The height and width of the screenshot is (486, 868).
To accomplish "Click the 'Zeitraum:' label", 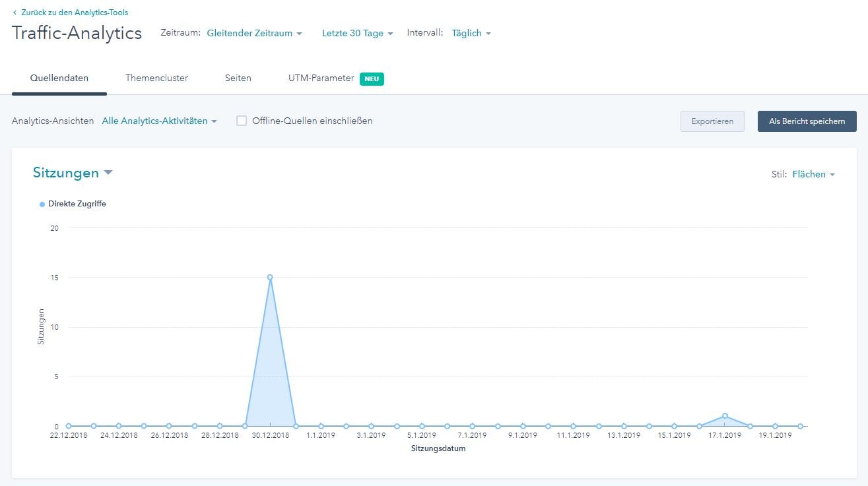I will [180, 32].
